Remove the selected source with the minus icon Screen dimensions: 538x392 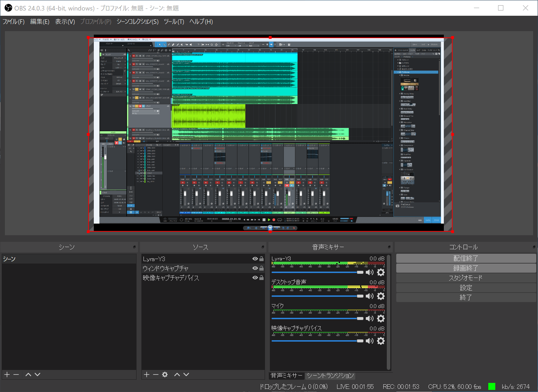tap(156, 374)
